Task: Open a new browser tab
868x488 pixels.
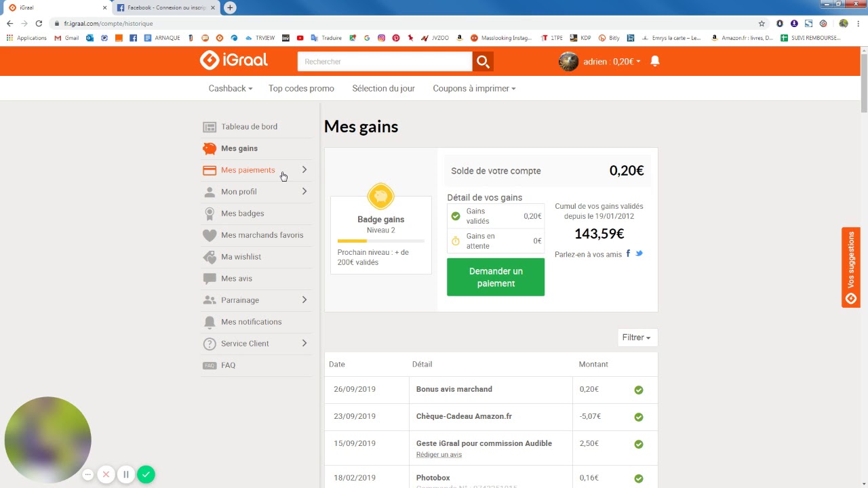Action: pos(230,7)
